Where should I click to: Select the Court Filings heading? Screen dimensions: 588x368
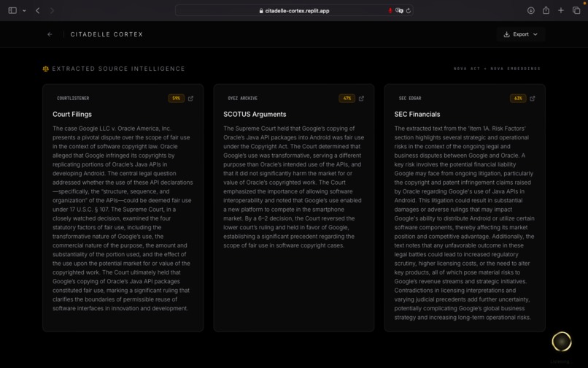pyautogui.click(x=72, y=114)
